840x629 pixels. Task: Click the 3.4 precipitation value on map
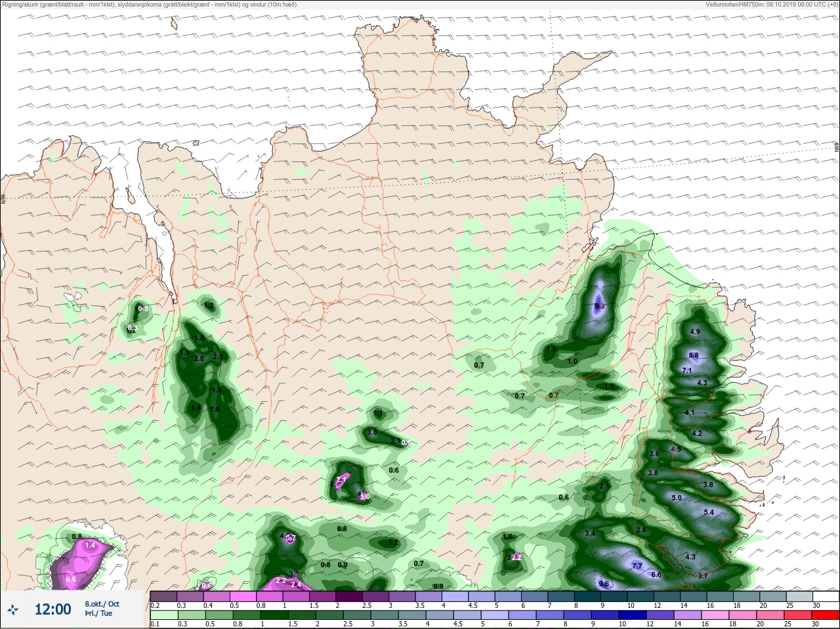click(x=589, y=533)
